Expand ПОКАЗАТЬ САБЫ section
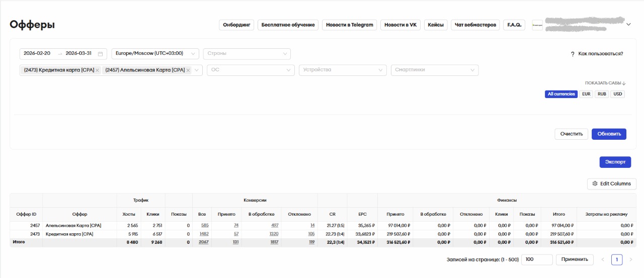Viewport: 644px width, 278px height. click(x=605, y=83)
